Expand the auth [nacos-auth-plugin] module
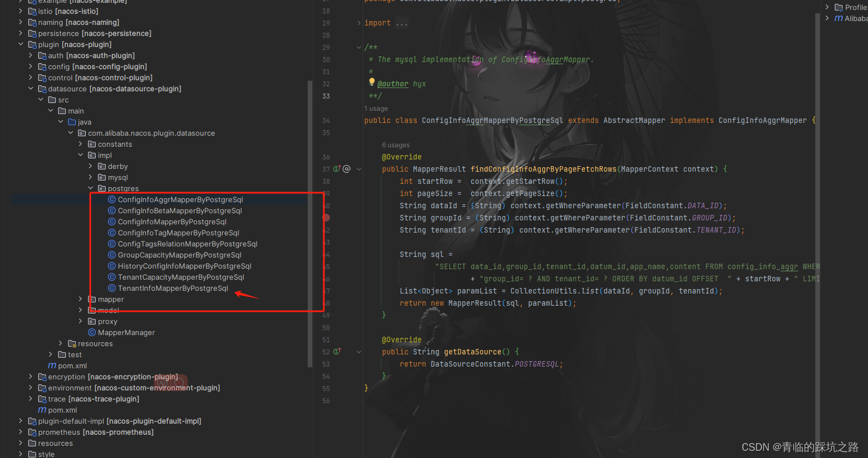This screenshot has height=458, width=868. [x=31, y=55]
